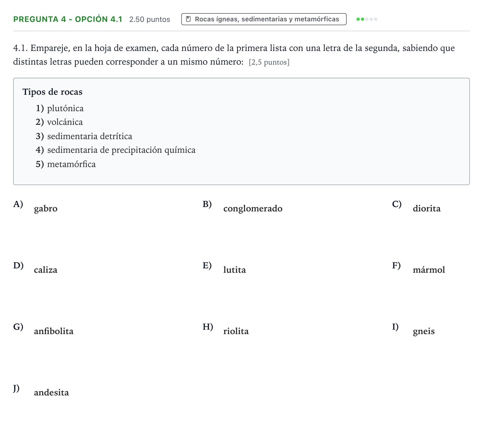Click list item 3) sedimentaria detrítica
The height and width of the screenshot is (448, 483).
(x=84, y=136)
